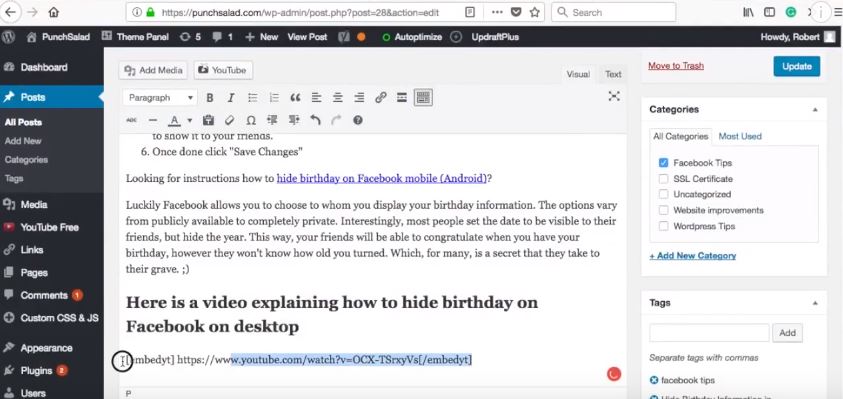Toggle paste as text
Screen dimensions: 843x399
coord(209,120)
